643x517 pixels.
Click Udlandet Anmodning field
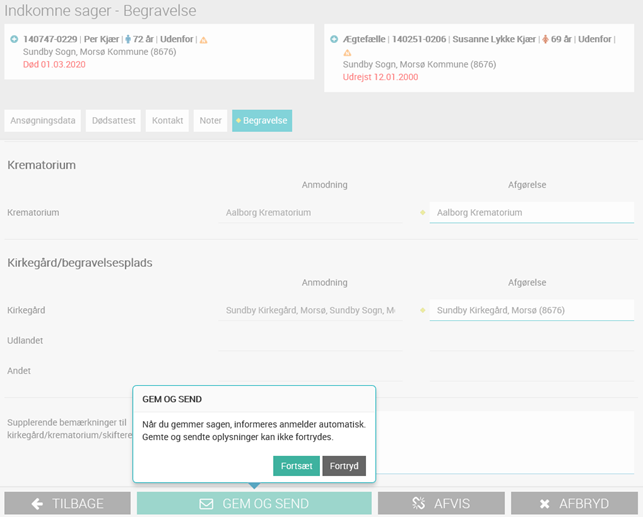tap(310, 341)
